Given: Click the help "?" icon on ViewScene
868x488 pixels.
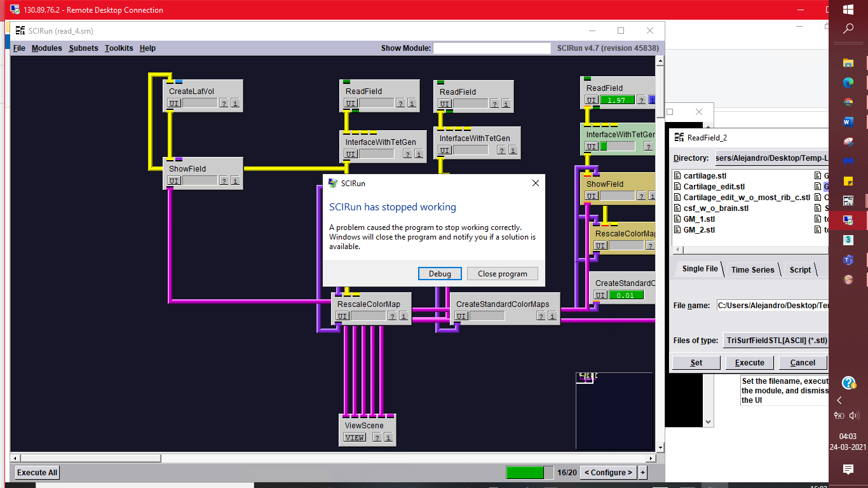Looking at the screenshot, I should tap(376, 437).
